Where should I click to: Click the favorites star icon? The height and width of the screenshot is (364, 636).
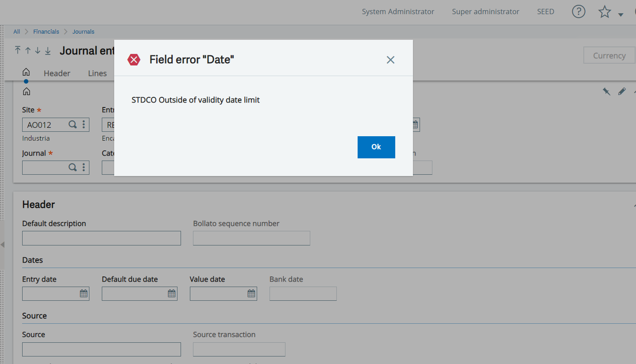604,12
